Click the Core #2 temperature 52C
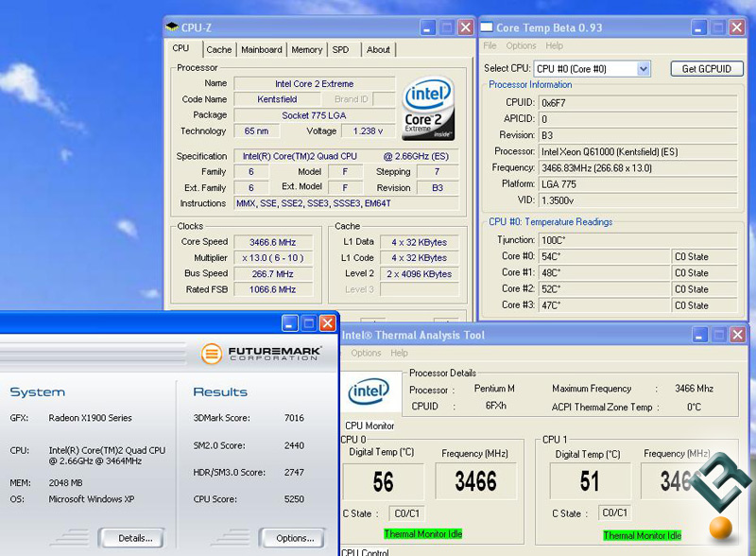The height and width of the screenshot is (556, 756). tap(605, 289)
